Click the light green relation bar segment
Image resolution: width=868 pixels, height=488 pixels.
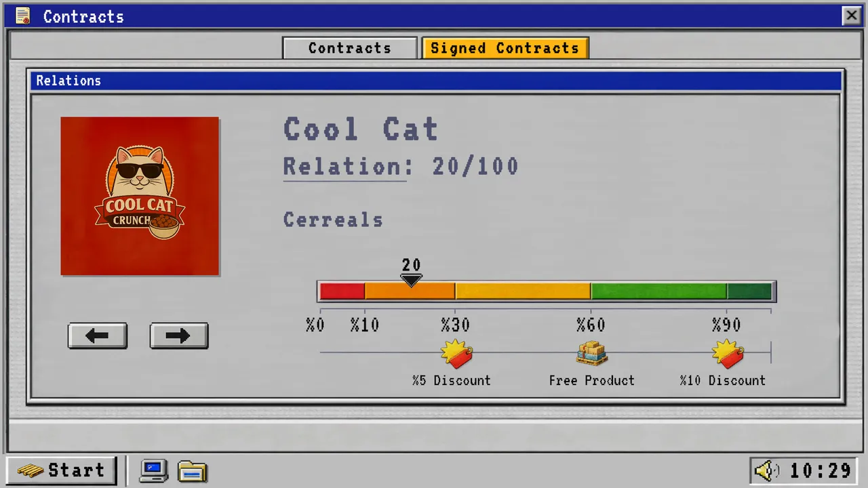pyautogui.click(x=659, y=291)
